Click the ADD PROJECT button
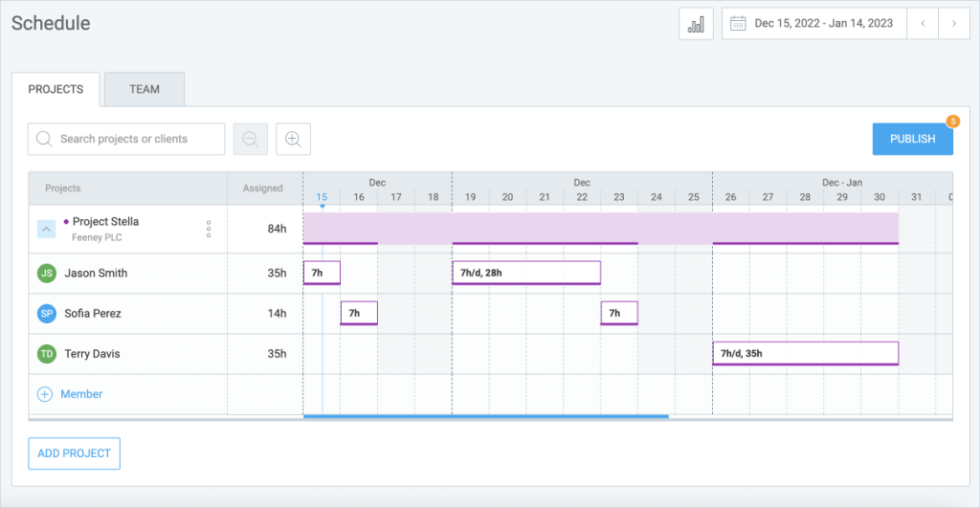Screen dimensions: 980x508 tap(74, 453)
